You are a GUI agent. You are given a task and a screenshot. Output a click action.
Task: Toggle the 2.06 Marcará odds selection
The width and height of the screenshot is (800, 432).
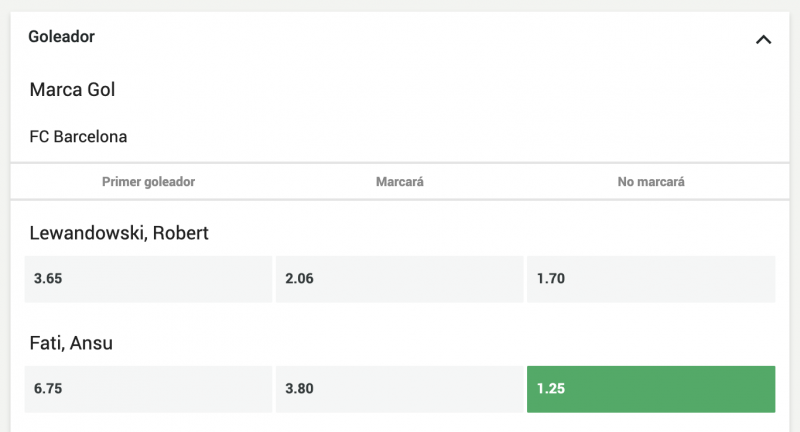point(400,279)
